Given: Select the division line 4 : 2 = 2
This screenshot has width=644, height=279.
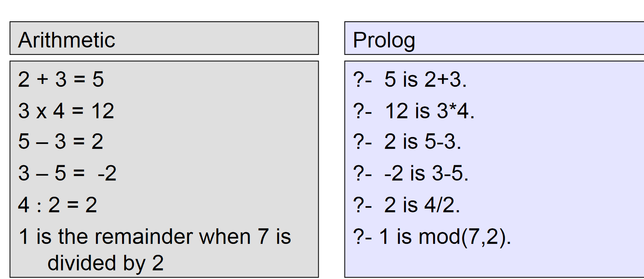Looking at the screenshot, I should point(58,205).
